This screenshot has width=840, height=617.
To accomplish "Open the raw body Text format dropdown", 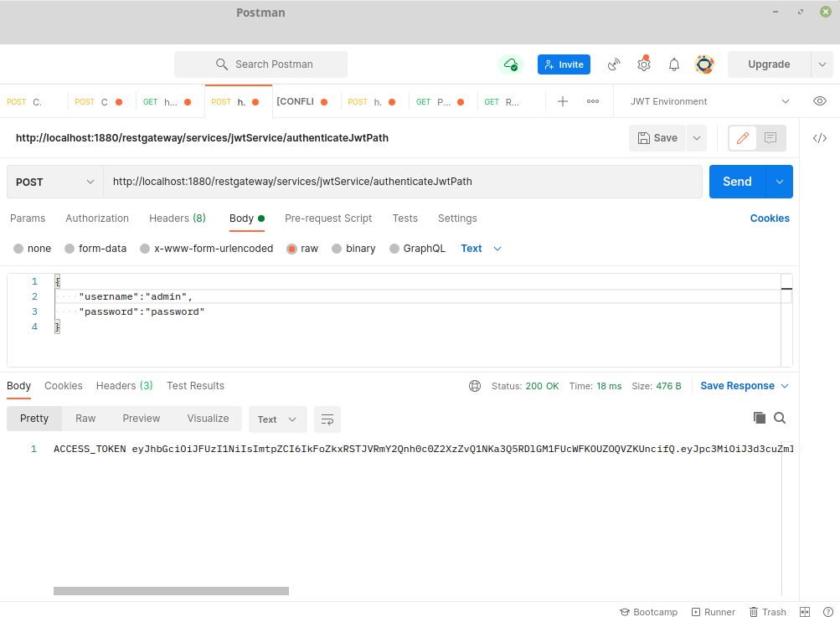I will click(481, 249).
